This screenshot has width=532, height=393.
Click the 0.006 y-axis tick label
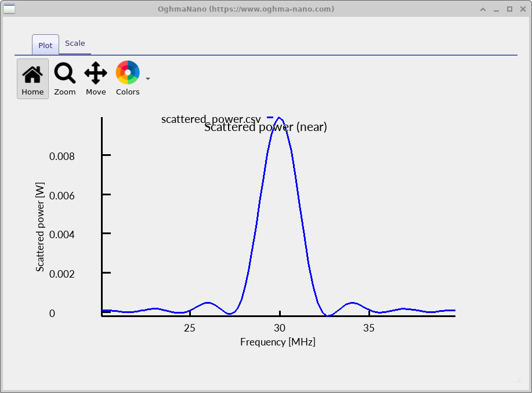coord(61,196)
